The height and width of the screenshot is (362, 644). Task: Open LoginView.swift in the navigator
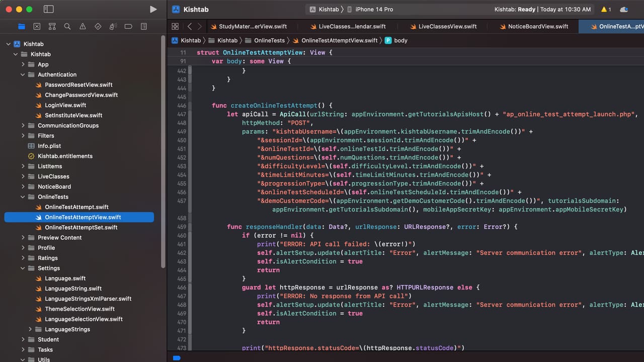65,105
